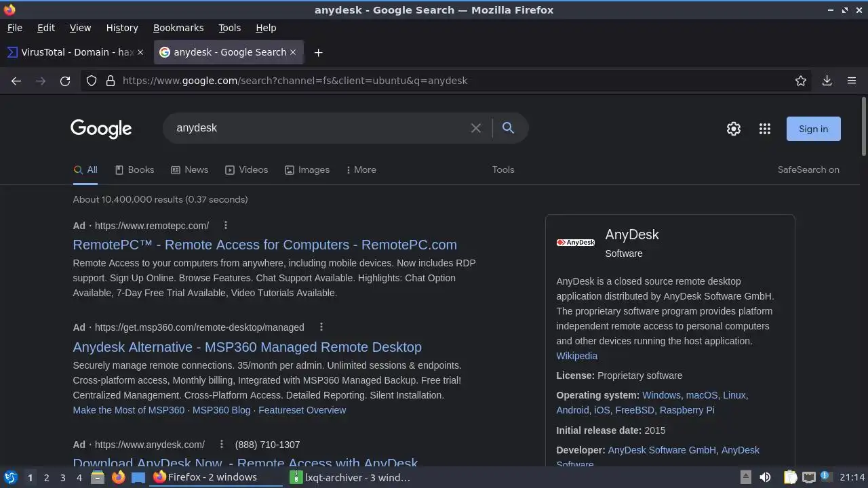This screenshot has width=868, height=488.
Task: Clear the Google search box
Action: click(x=476, y=128)
